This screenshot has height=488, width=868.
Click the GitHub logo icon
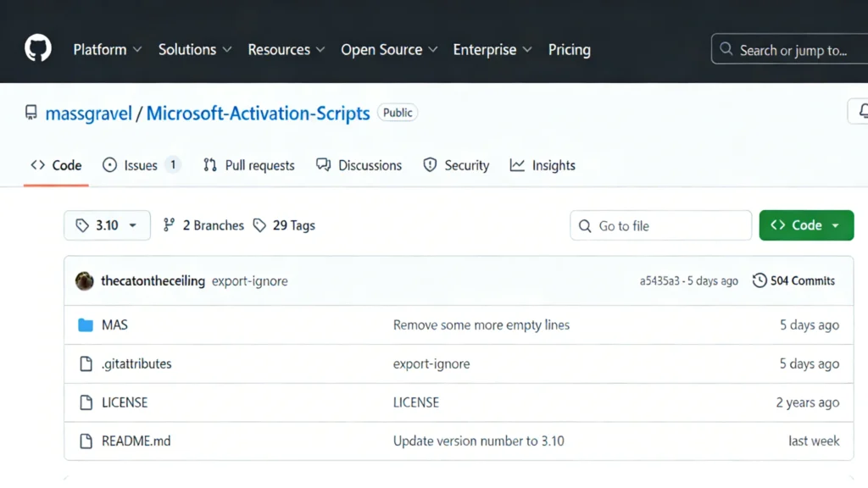(38, 48)
